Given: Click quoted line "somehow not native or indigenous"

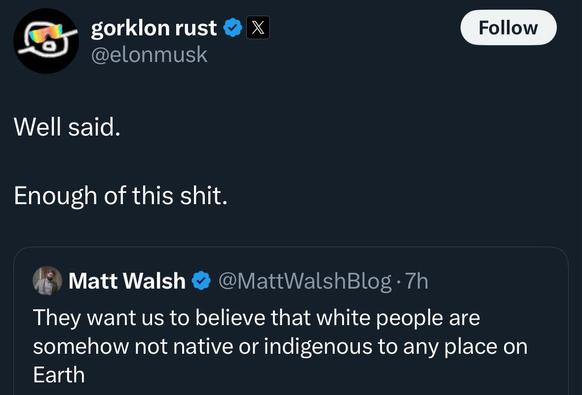Looking at the screenshot, I should tap(280, 347).
